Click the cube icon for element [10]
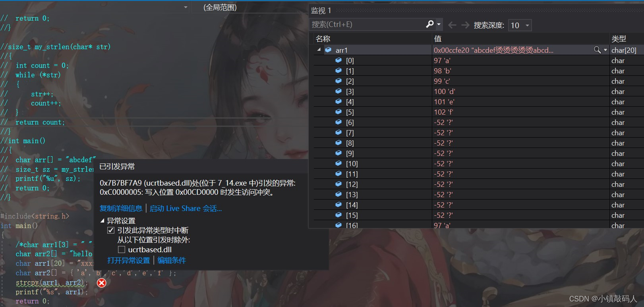The width and height of the screenshot is (644, 307). pyautogui.click(x=338, y=163)
